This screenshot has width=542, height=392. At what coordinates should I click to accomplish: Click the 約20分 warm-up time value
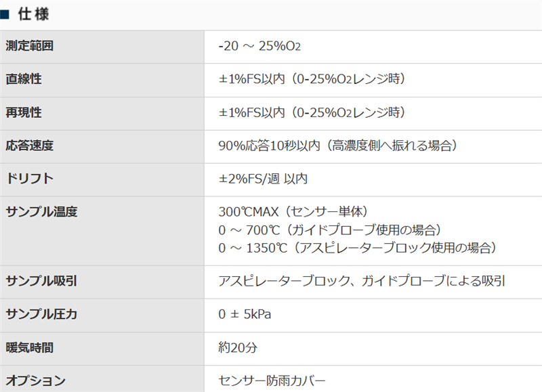[x=238, y=348]
